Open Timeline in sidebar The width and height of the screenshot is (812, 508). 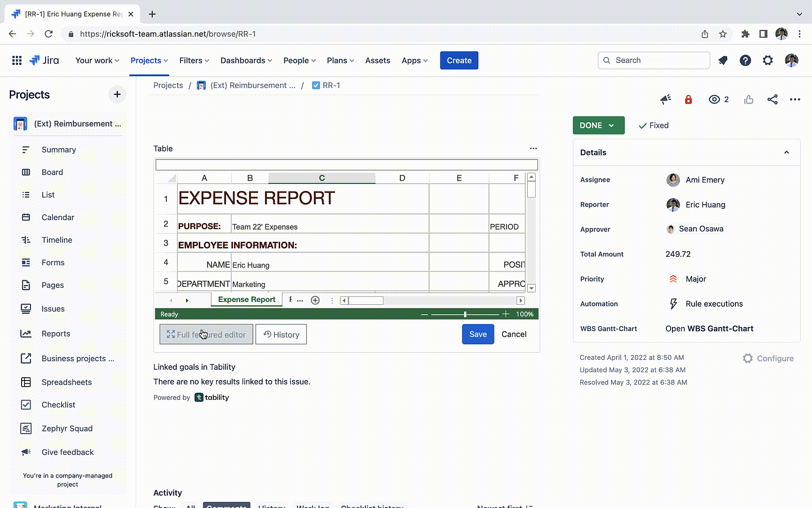68,240
